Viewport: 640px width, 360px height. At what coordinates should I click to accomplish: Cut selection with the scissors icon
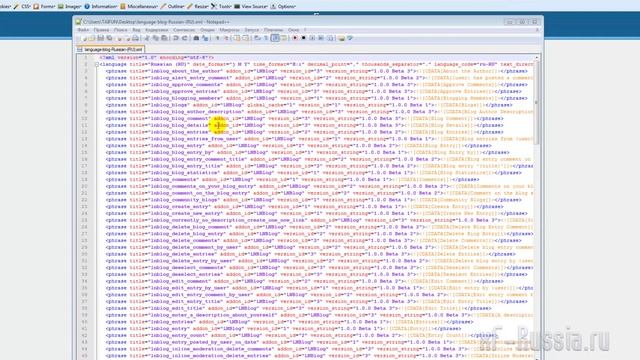pyautogui.click(x=147, y=38)
